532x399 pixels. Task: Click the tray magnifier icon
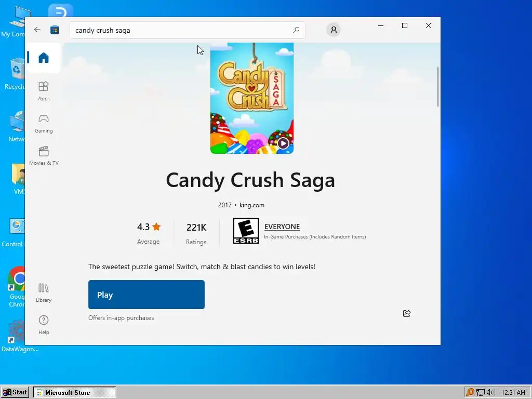470,392
